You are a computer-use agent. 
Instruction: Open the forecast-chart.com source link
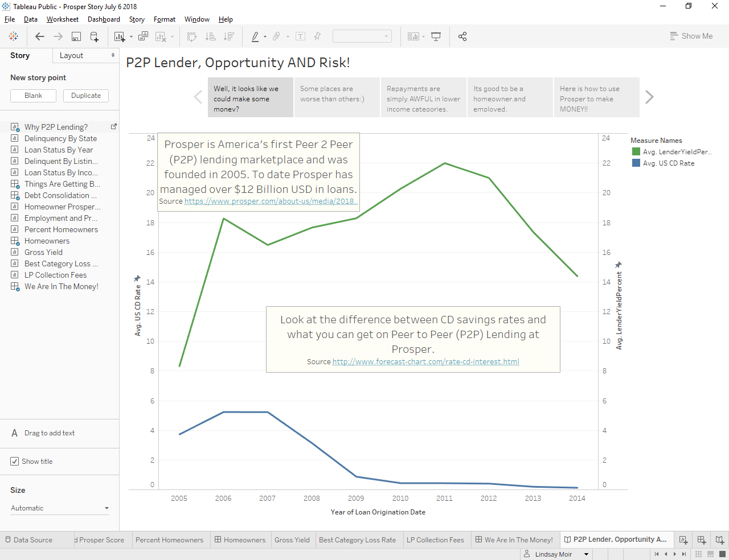[425, 361]
